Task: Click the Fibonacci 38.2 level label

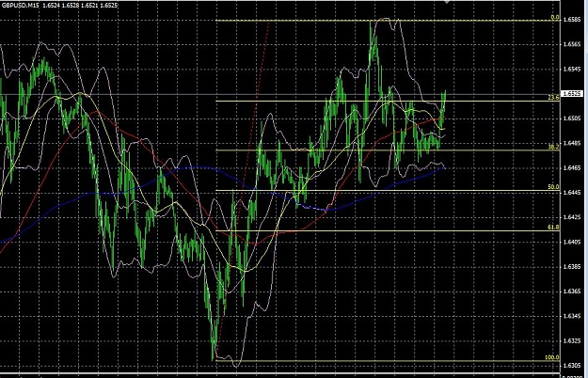Action: 553,148
